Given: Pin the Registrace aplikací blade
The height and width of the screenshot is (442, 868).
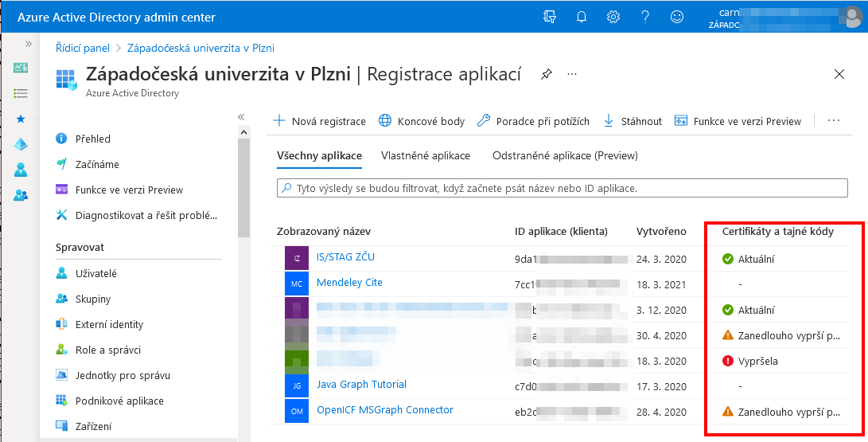Looking at the screenshot, I should click(547, 73).
